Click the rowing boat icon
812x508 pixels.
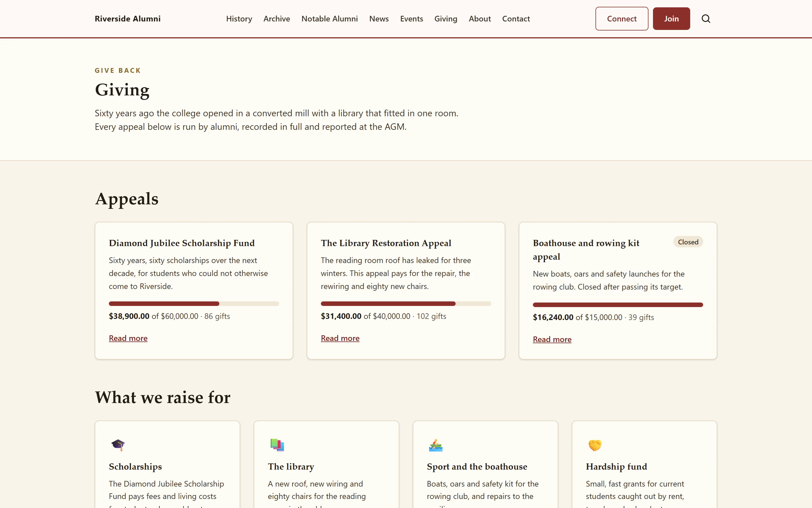[436, 445]
